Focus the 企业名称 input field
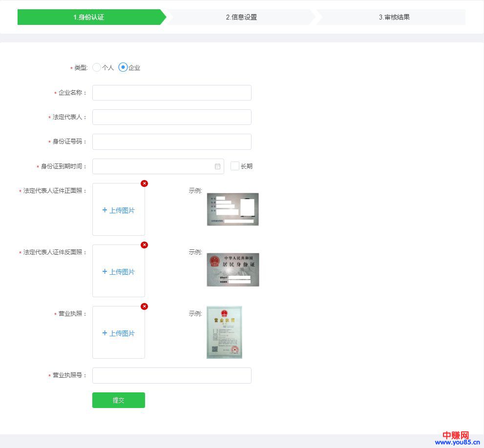The width and height of the screenshot is (484, 448). pos(171,93)
